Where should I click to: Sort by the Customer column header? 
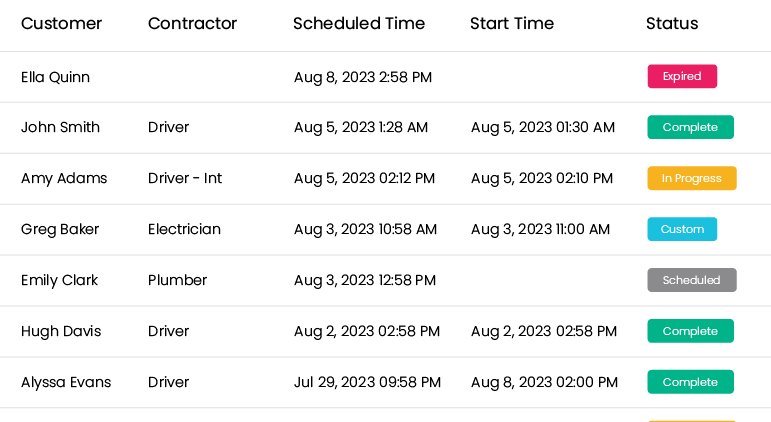click(61, 24)
